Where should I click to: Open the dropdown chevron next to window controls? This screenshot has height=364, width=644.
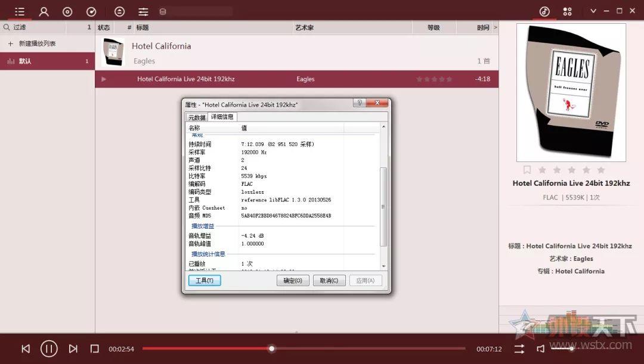coord(593,11)
